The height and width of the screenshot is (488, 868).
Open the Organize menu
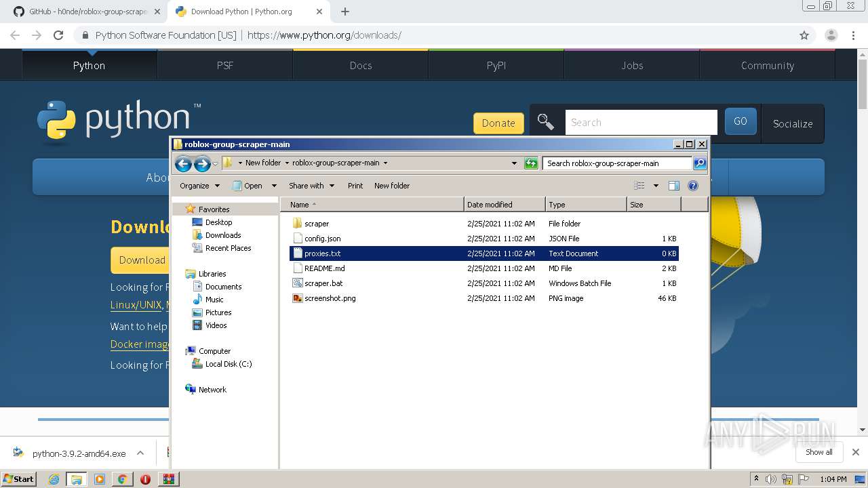pos(199,186)
